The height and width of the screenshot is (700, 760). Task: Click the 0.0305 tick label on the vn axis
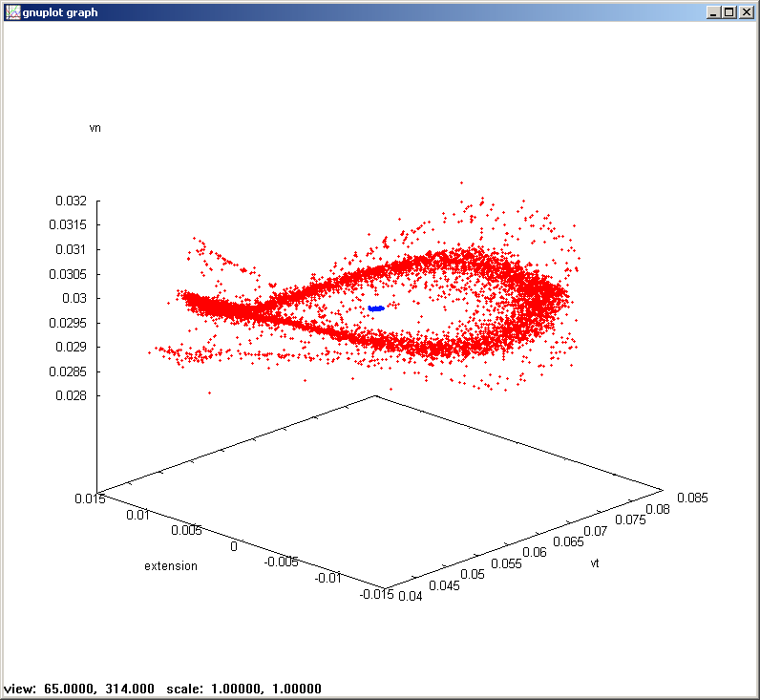(x=68, y=274)
